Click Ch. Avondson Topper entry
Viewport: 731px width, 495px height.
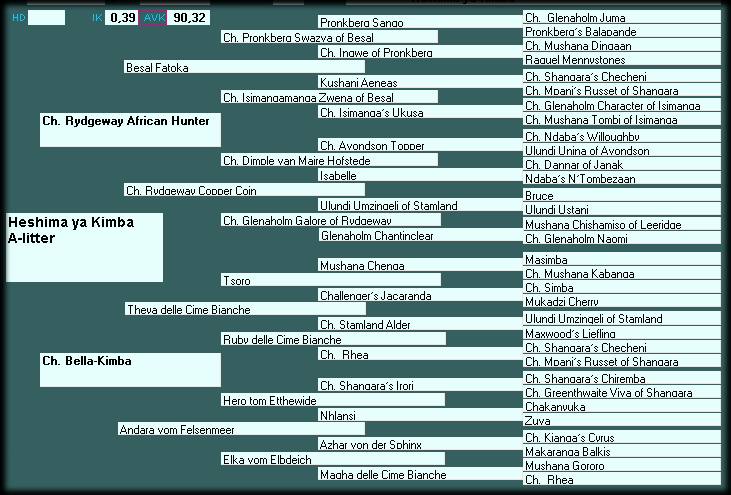421,145
